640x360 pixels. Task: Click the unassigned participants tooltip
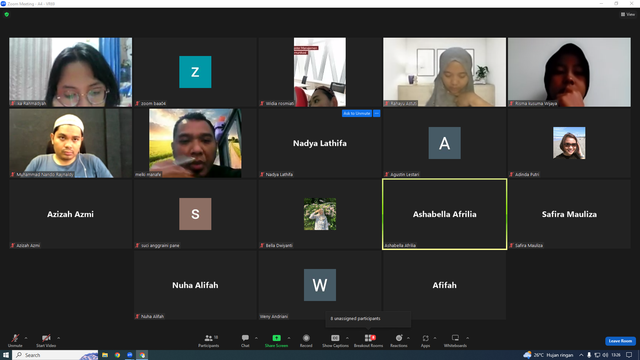pos(368,319)
